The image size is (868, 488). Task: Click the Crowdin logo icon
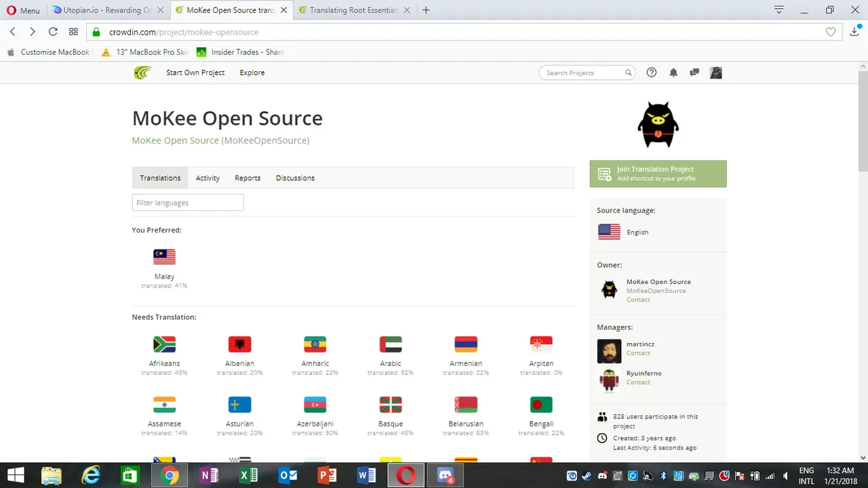pyautogui.click(x=142, y=73)
